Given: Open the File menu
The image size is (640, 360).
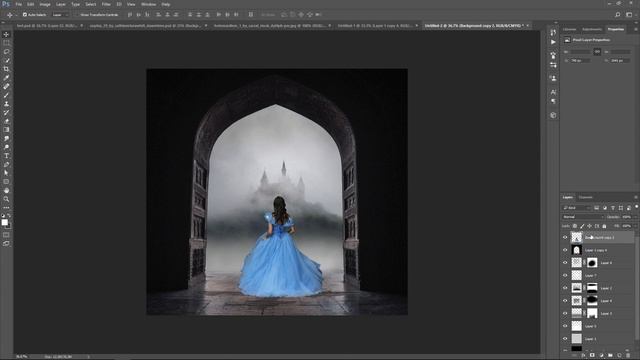Looking at the screenshot, I should [x=18, y=4].
